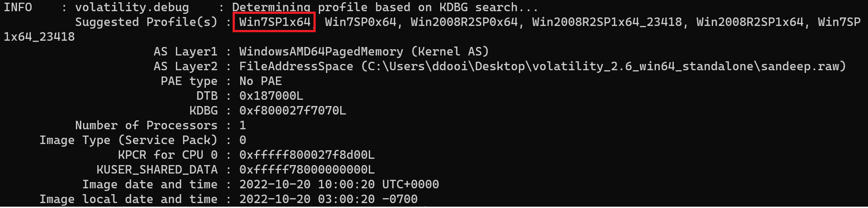Screen dimensions: 868x208
Task: Click the Win2008R2SP1x64_23418 profile name
Action: [x=607, y=22]
